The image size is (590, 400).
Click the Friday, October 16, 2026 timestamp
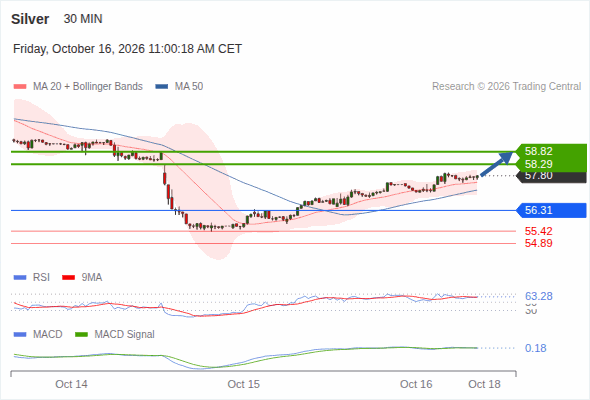pyautogui.click(x=127, y=49)
